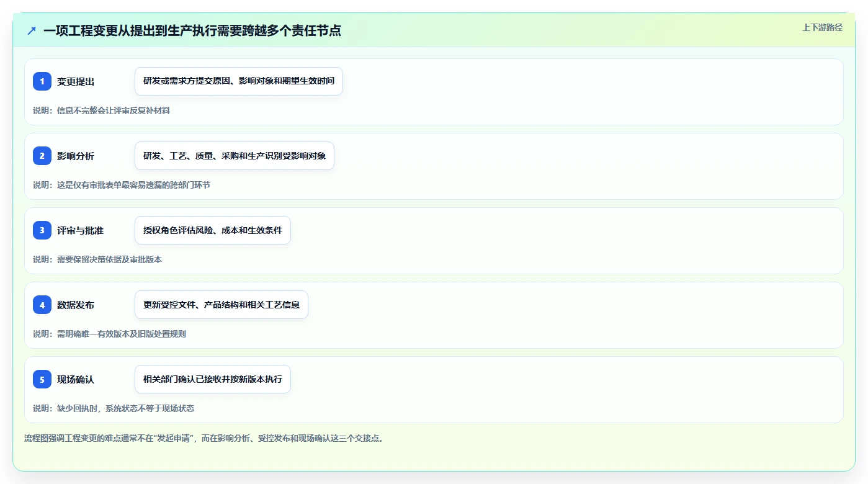Click the 研发、工艺、质量、采购 description box

point(235,156)
